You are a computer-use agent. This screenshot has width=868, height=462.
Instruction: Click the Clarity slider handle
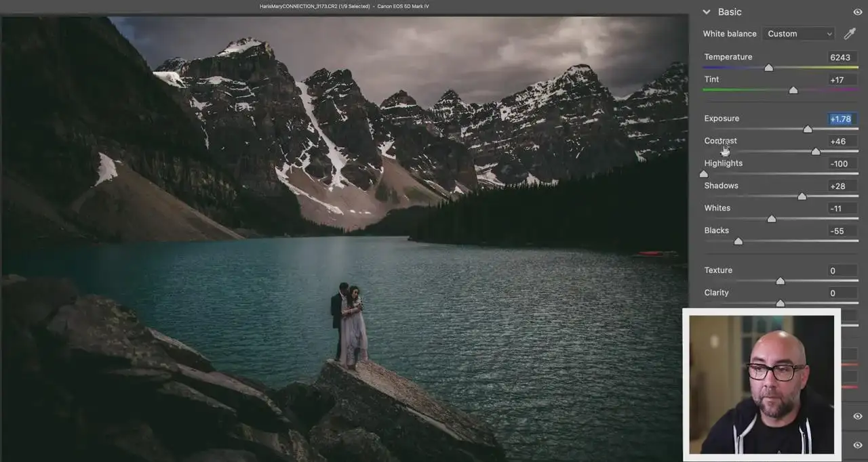781,303
